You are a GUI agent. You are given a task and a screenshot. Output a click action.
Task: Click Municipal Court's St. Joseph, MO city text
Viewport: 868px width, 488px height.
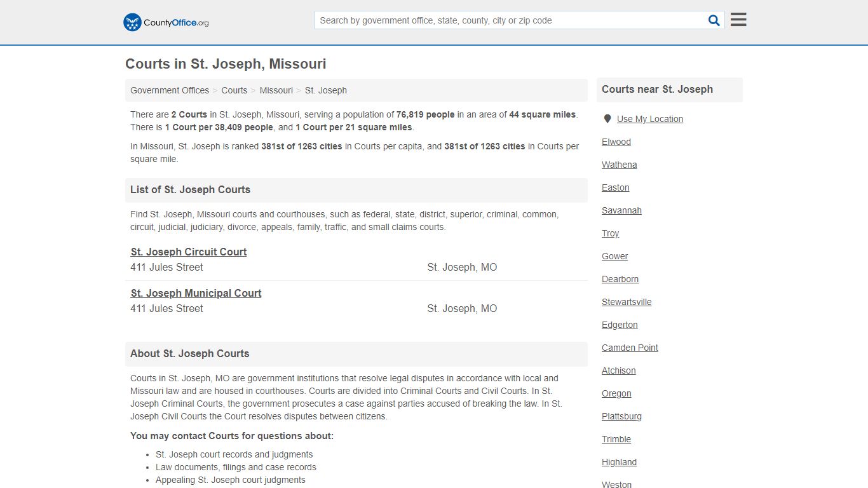coord(462,308)
